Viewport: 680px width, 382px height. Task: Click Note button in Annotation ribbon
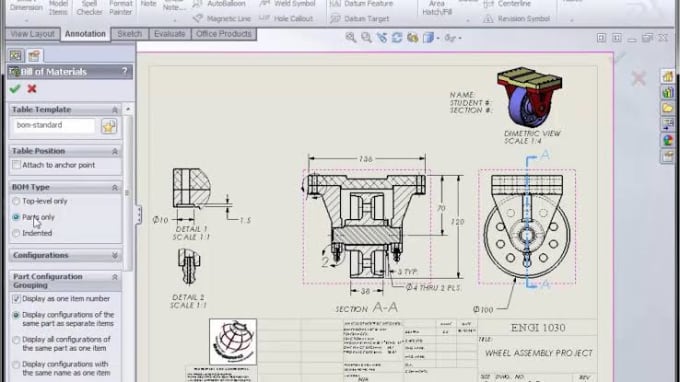(x=148, y=4)
